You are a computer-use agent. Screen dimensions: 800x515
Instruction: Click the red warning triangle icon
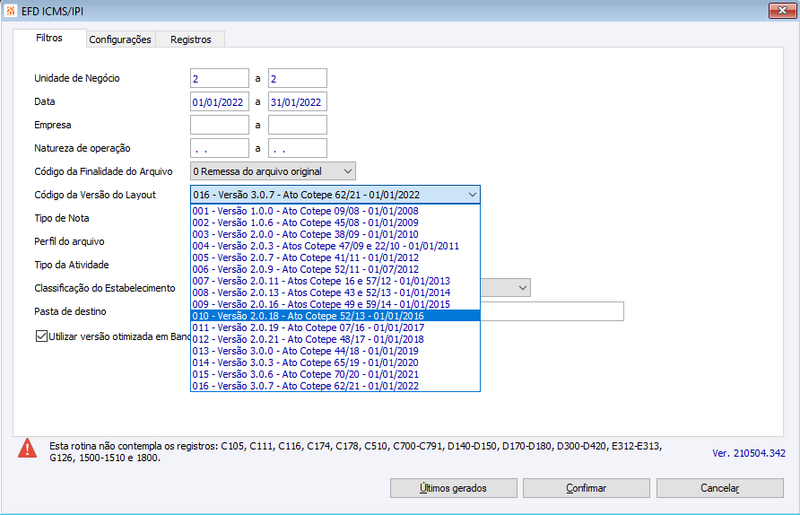(x=27, y=448)
